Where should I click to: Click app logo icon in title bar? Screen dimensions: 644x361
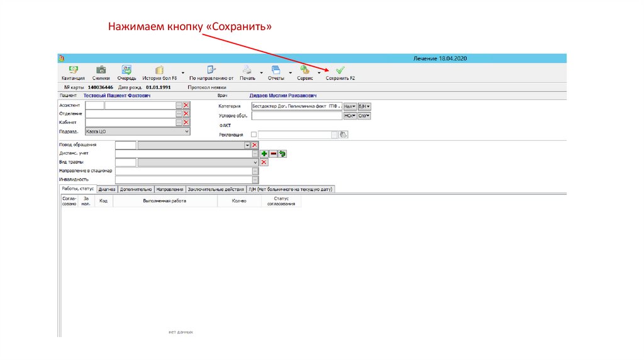(62, 58)
